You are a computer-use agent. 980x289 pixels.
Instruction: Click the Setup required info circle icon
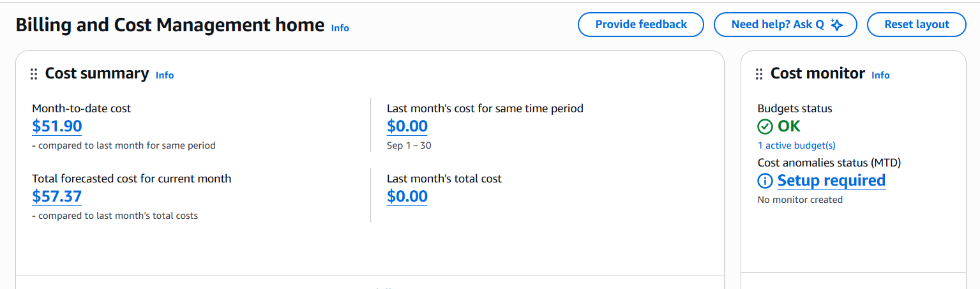tap(765, 181)
